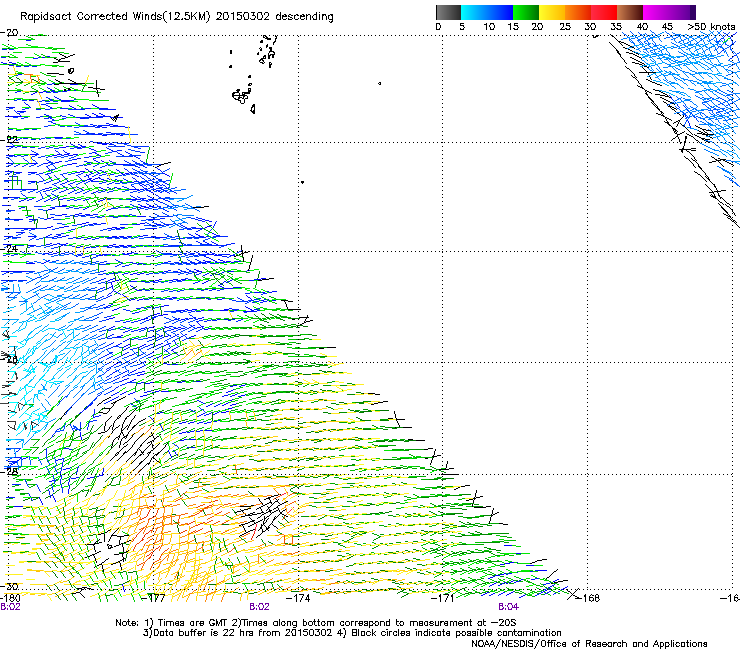The image size is (740, 650).
Task: Click the '35' label on the color scale
Action: pyautogui.click(x=616, y=27)
